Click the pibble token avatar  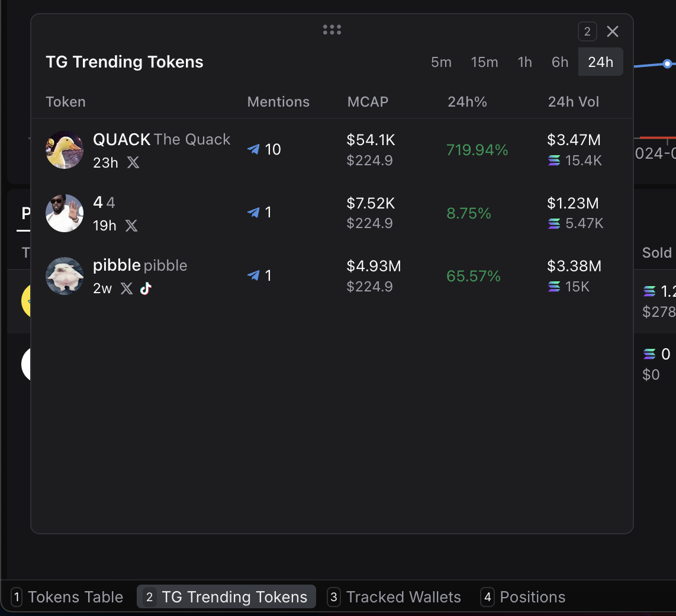click(x=65, y=276)
